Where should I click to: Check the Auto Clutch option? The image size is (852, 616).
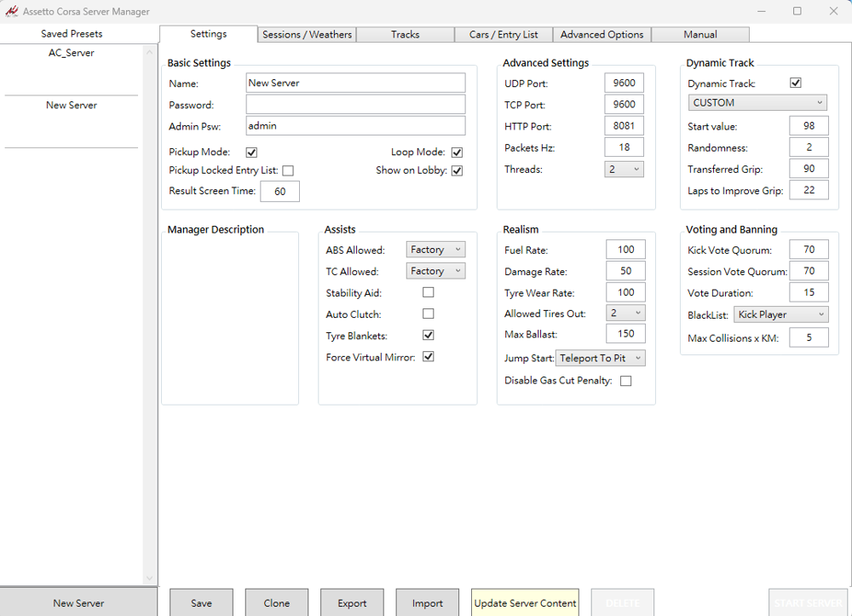(x=429, y=314)
